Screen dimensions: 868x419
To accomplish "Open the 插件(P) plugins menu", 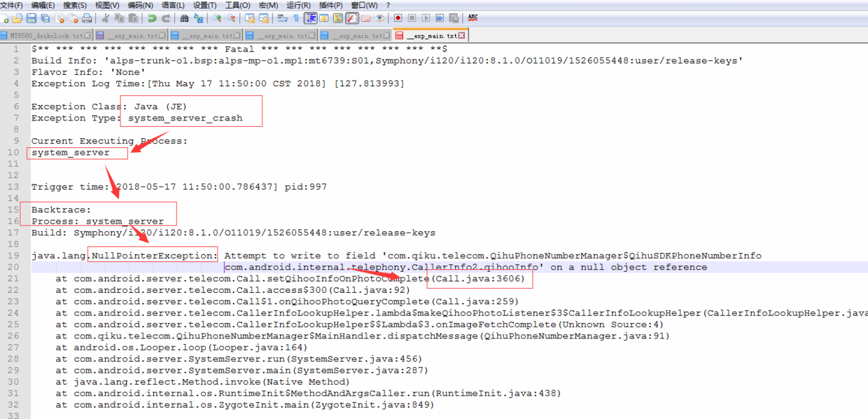I will (x=330, y=5).
